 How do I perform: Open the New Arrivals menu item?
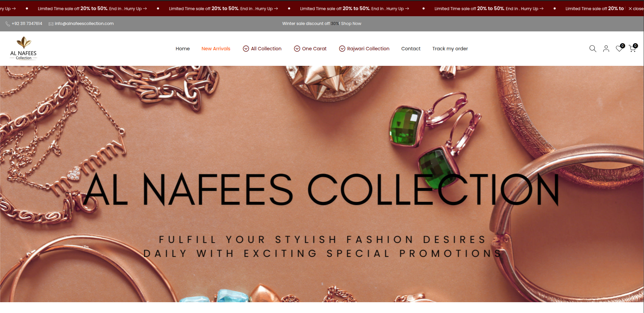216,49
